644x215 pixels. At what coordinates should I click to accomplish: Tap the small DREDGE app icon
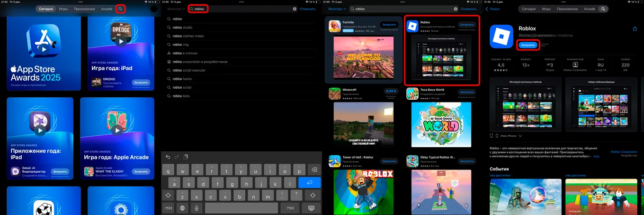[96, 84]
